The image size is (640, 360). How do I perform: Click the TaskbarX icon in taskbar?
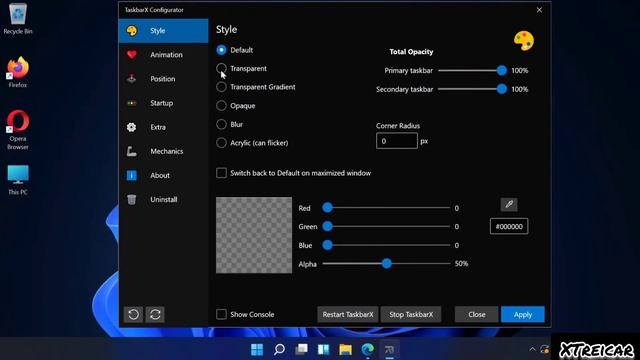[389, 349]
